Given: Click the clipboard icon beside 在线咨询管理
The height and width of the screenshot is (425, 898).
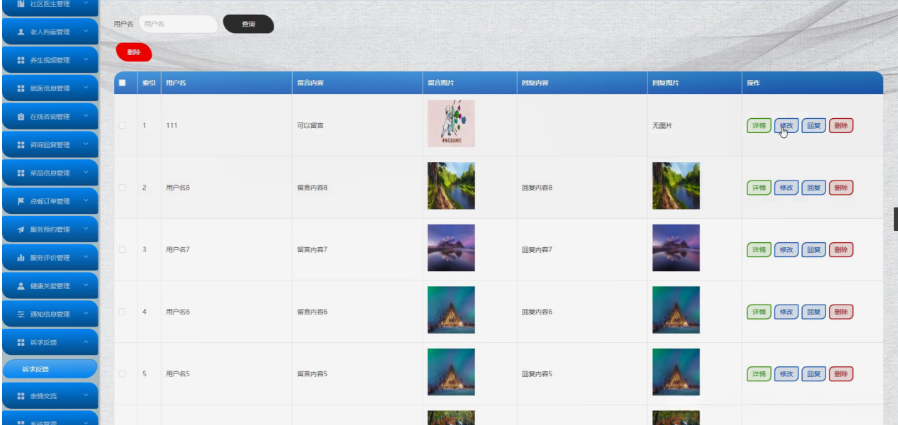Looking at the screenshot, I should [x=21, y=117].
